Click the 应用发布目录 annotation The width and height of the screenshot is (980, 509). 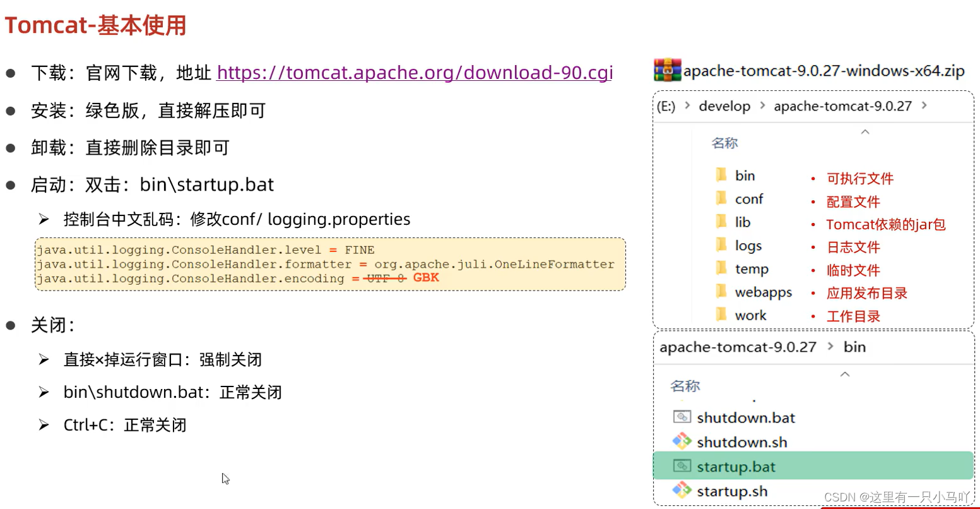click(x=866, y=293)
